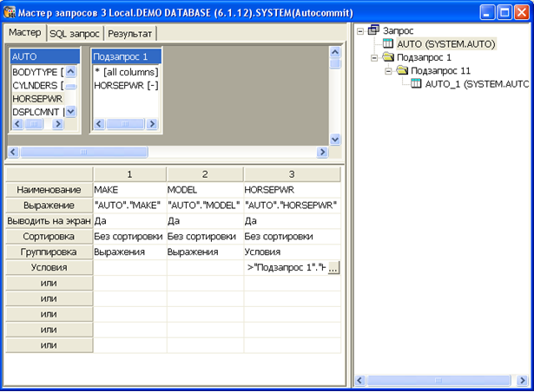Viewport: 534px width, 392px height.
Task: Click the ellipsis button in Условия cell
Action: 333,268
